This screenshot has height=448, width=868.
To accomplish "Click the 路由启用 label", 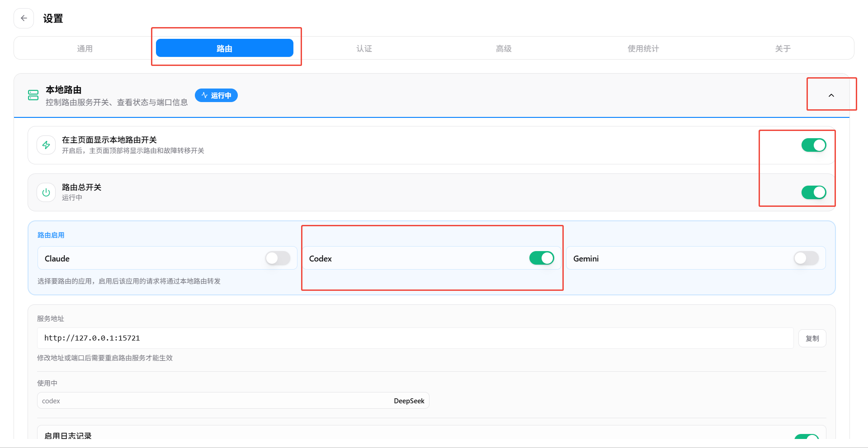I will tap(51, 235).
